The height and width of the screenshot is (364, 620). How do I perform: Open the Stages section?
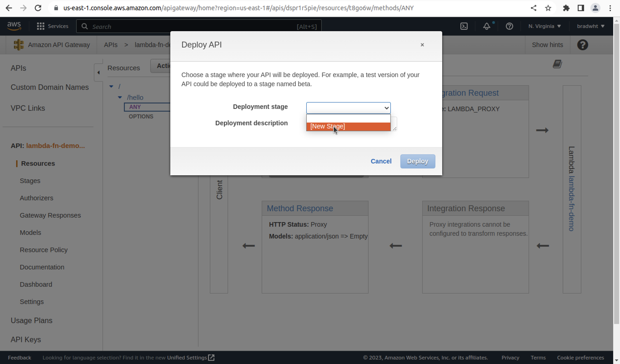tap(30, 181)
